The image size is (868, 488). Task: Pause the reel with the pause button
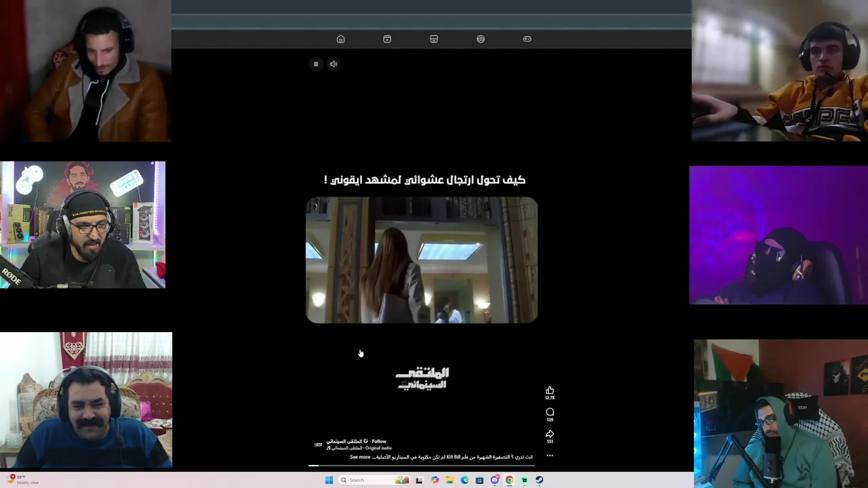315,64
